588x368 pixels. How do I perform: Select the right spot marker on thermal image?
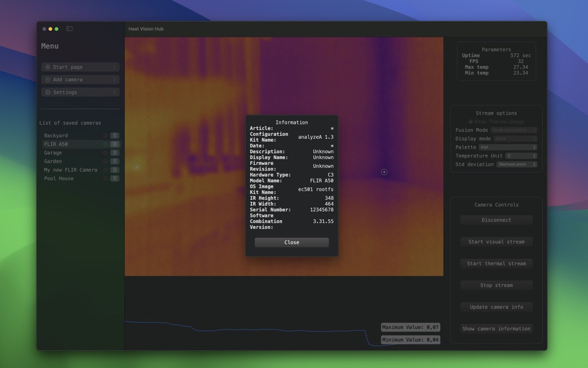tap(384, 172)
